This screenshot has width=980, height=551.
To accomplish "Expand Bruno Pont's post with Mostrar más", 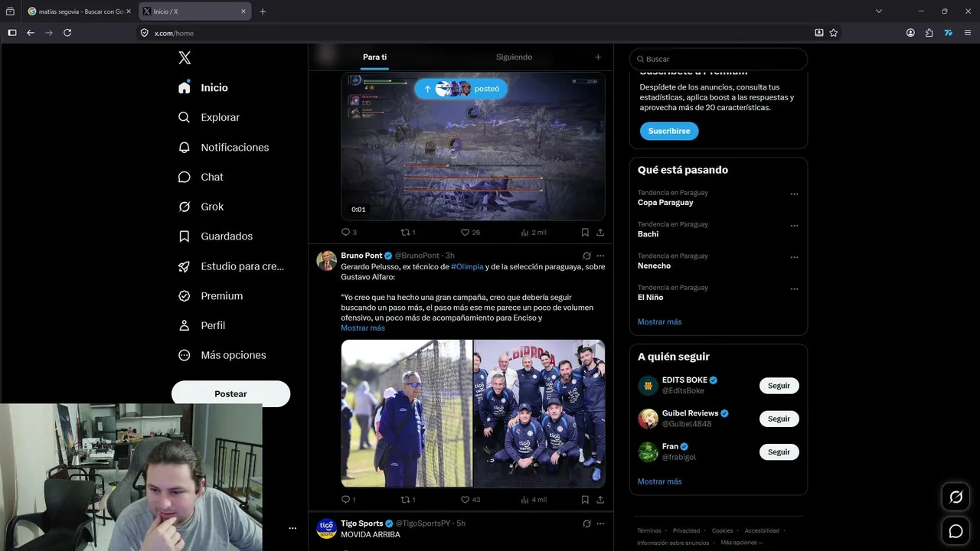I will point(363,328).
